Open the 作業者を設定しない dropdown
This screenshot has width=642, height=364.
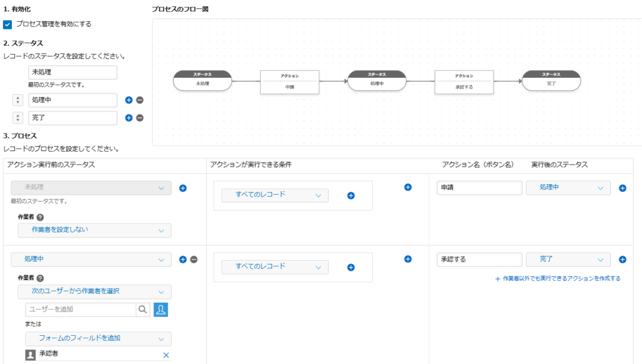[x=94, y=230]
